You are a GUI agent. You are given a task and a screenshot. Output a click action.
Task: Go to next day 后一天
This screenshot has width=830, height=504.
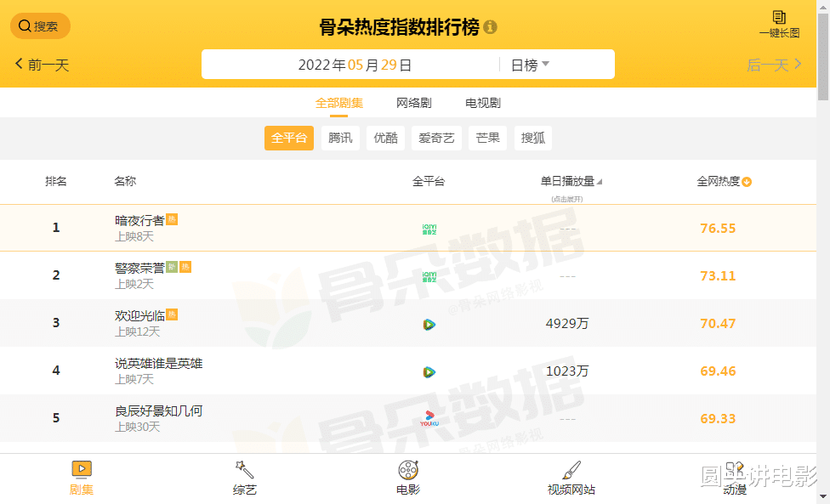[774, 65]
